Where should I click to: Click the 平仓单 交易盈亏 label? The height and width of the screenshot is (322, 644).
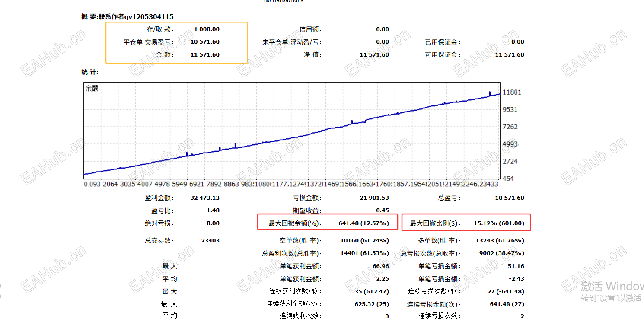[x=149, y=42]
